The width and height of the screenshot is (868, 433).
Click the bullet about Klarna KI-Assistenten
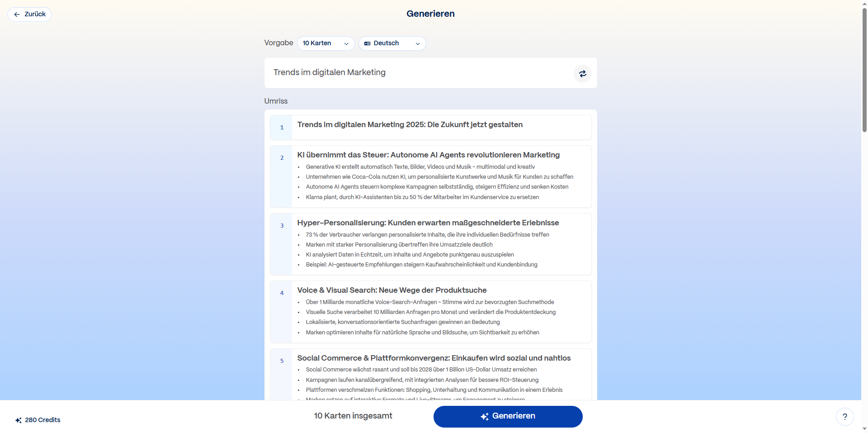[x=422, y=197]
